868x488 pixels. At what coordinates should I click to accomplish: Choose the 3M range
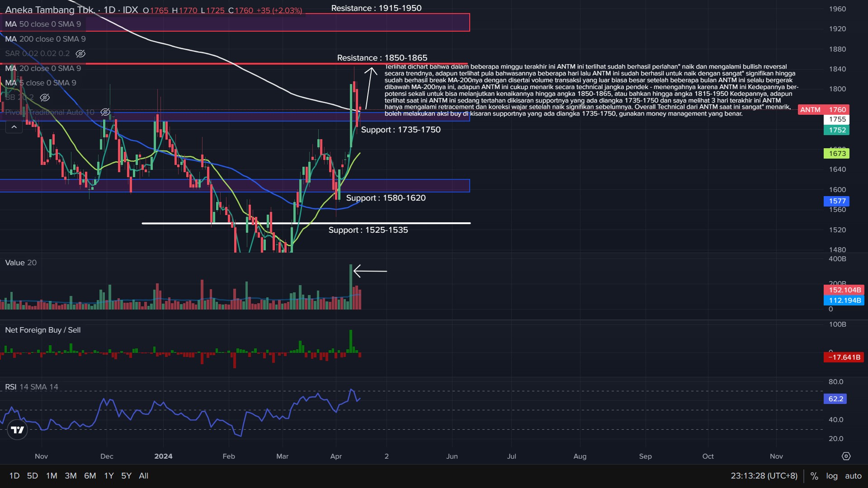click(x=71, y=476)
